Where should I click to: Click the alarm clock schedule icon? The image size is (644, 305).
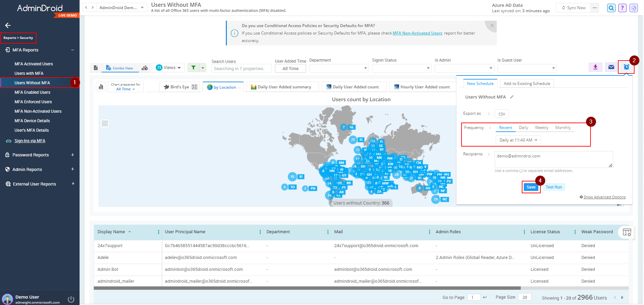(626, 67)
